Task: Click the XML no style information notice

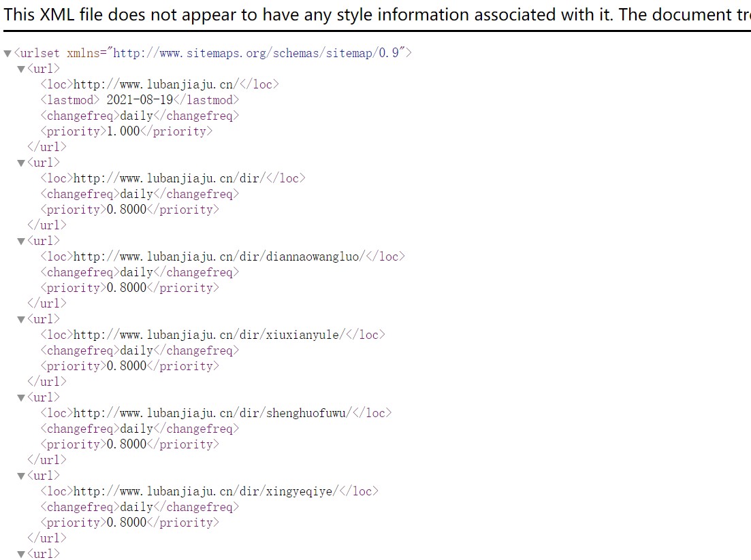Action: point(377,15)
